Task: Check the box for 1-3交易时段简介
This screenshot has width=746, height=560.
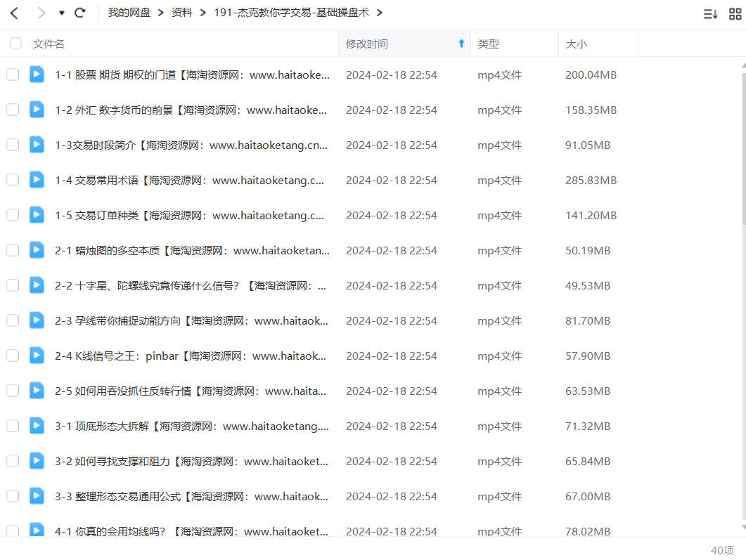Action: pyautogui.click(x=13, y=145)
